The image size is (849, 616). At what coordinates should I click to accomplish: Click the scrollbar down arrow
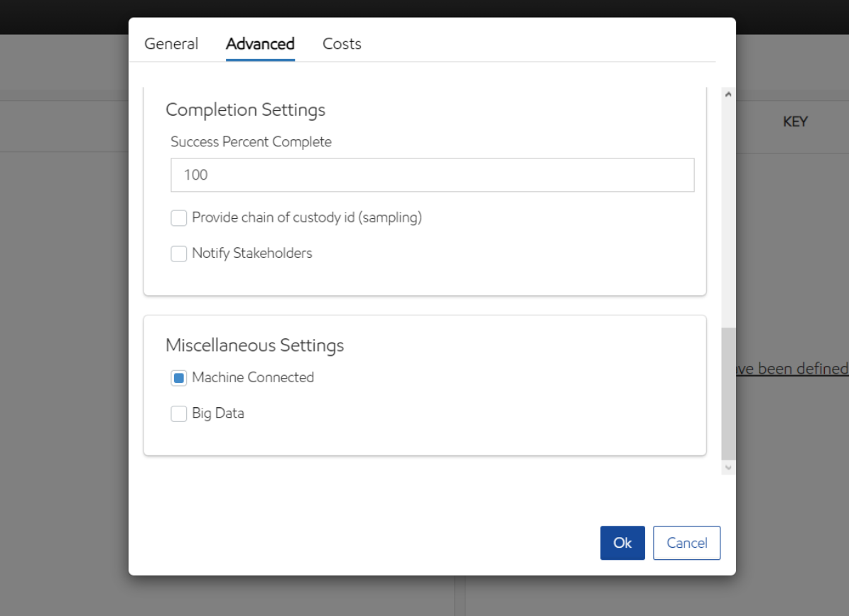[728, 468]
